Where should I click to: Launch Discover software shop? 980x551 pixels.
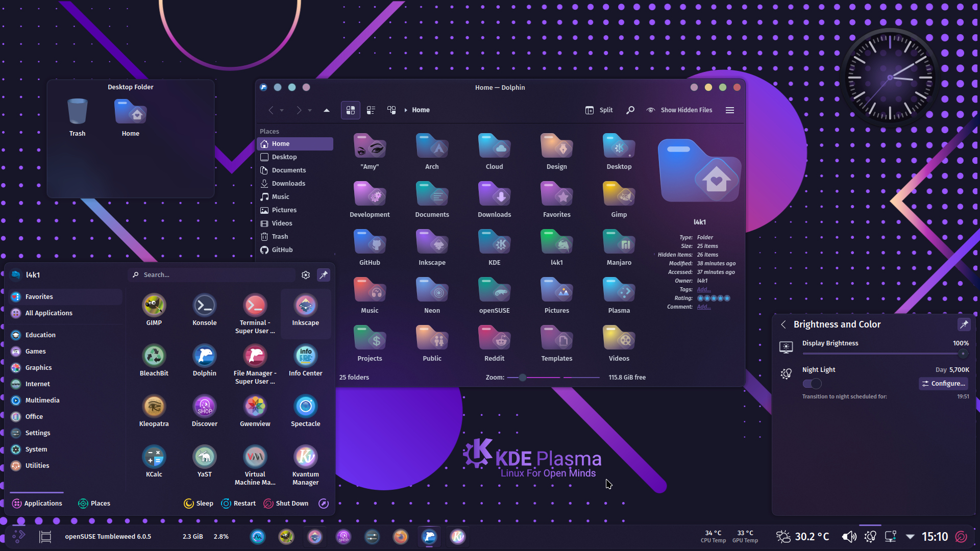204,411
